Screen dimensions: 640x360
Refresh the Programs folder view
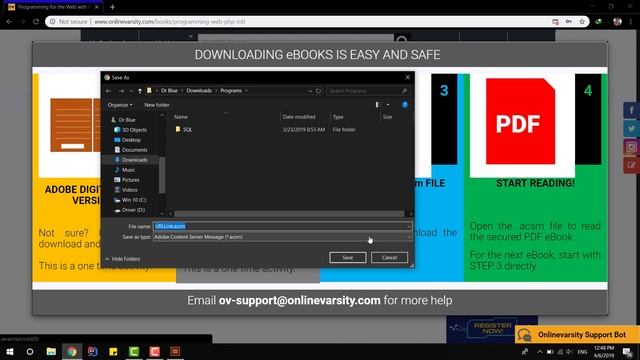point(318,91)
